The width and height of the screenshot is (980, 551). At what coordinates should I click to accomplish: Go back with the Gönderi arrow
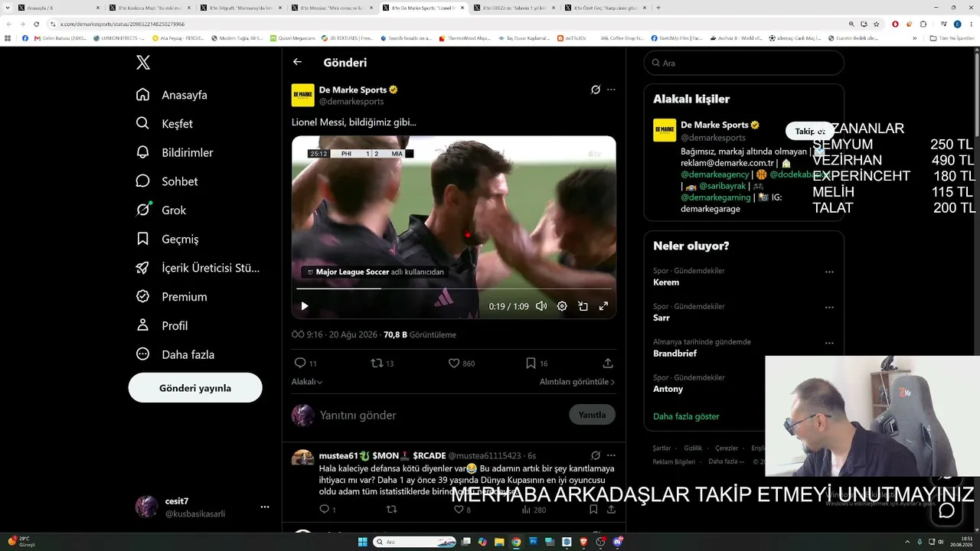tap(297, 62)
